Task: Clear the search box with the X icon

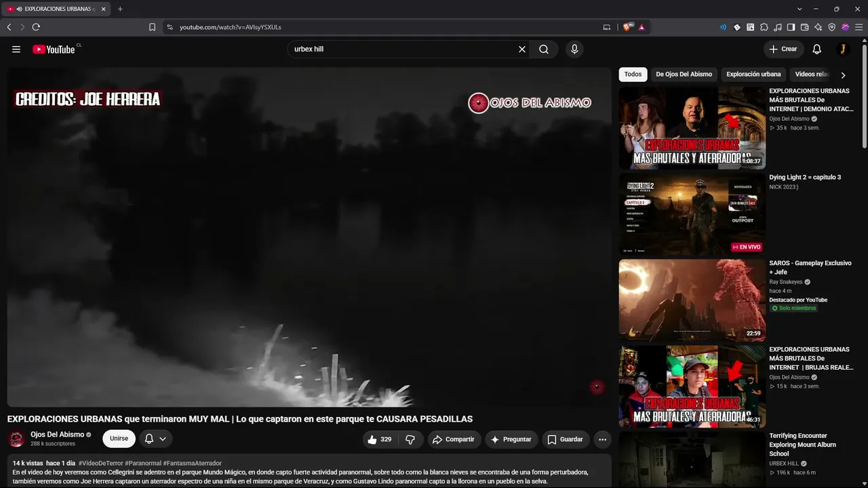Action: (522, 49)
